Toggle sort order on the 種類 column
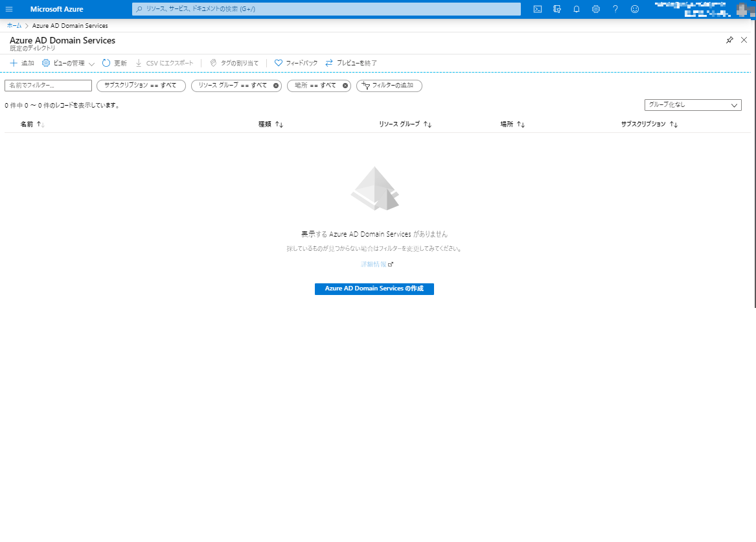The height and width of the screenshot is (542, 756). (x=270, y=124)
